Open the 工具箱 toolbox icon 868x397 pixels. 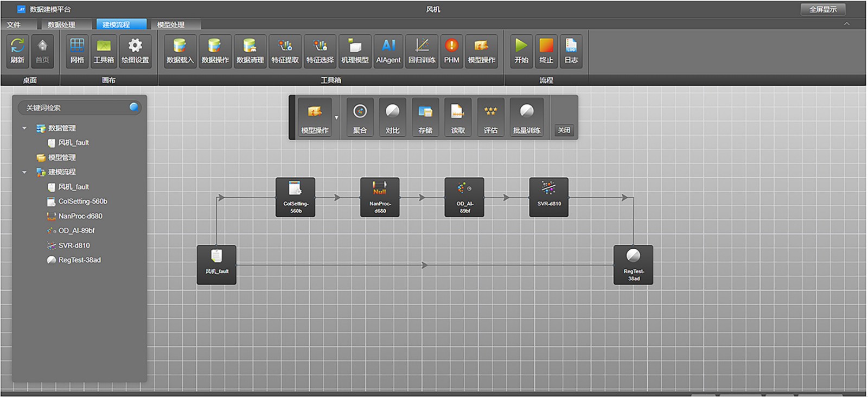point(104,51)
